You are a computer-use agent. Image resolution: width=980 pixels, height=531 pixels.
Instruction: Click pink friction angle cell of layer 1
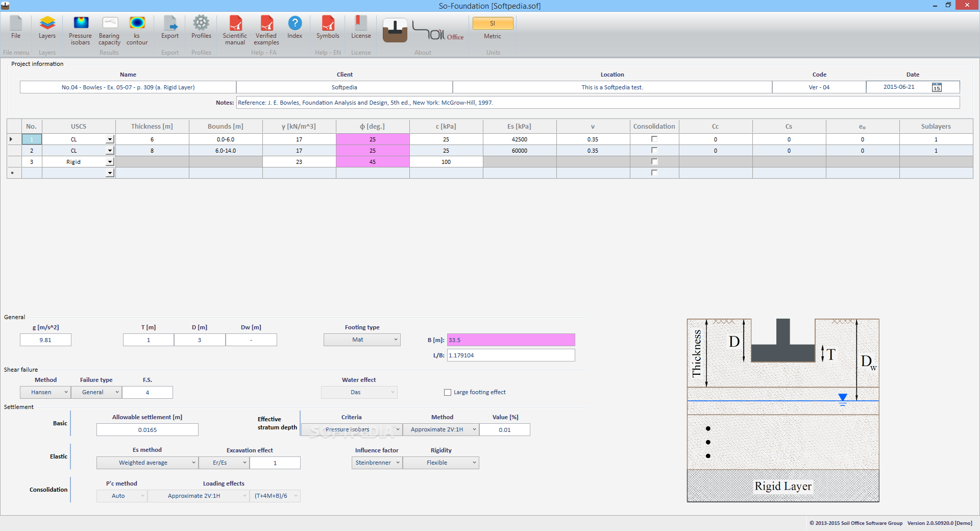pos(373,139)
